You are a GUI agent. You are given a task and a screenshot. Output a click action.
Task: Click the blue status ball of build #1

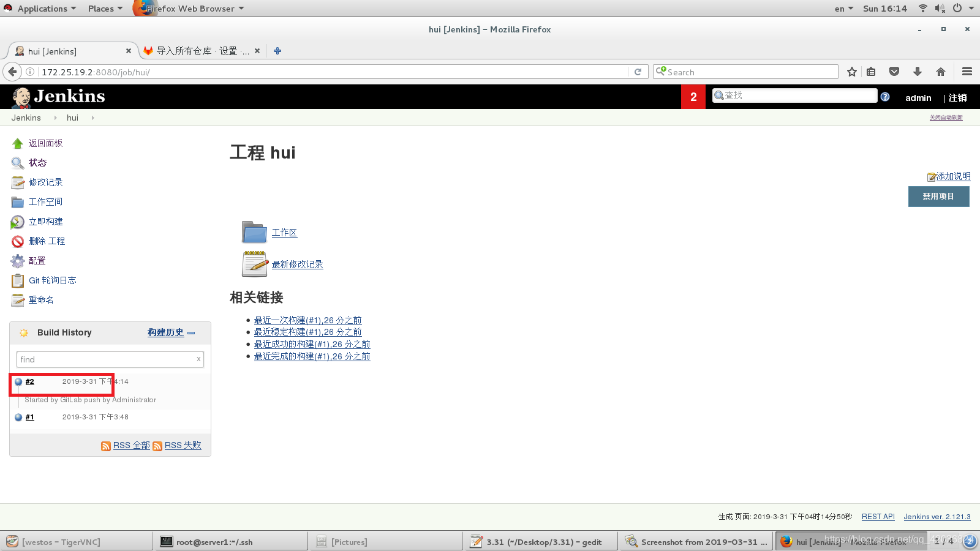point(18,417)
